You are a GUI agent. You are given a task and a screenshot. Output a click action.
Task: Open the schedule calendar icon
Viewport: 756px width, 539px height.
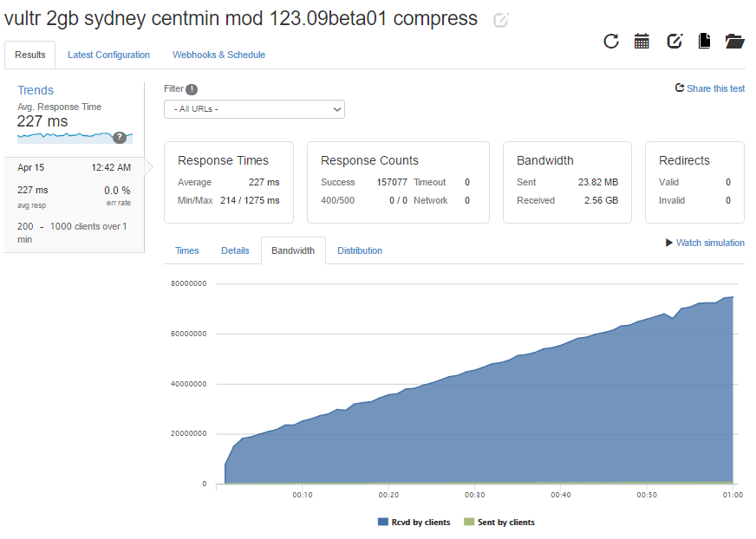(642, 42)
